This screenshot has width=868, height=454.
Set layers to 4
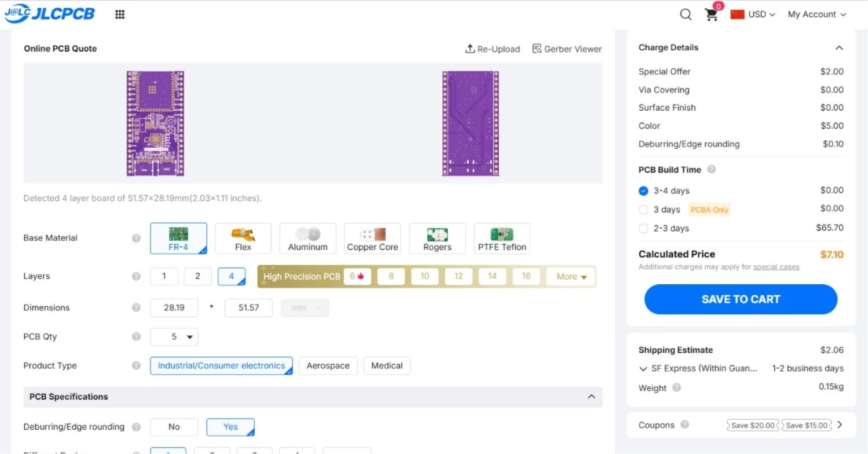(232, 276)
